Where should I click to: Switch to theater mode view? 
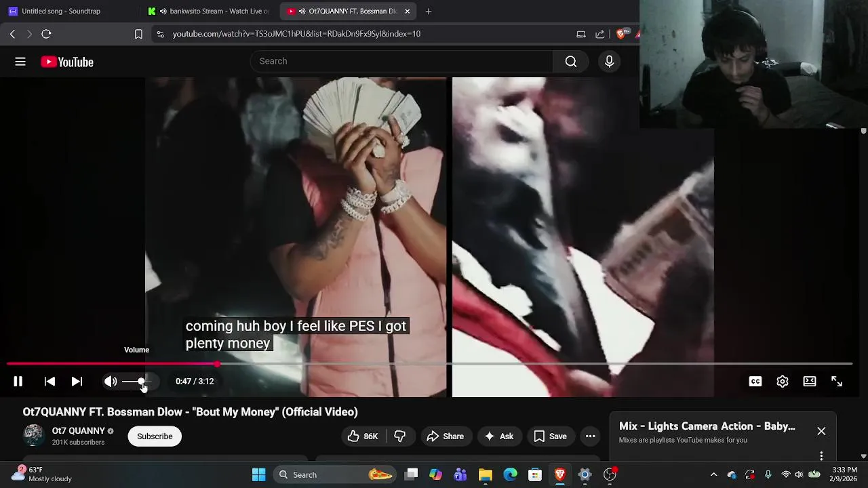tap(810, 382)
